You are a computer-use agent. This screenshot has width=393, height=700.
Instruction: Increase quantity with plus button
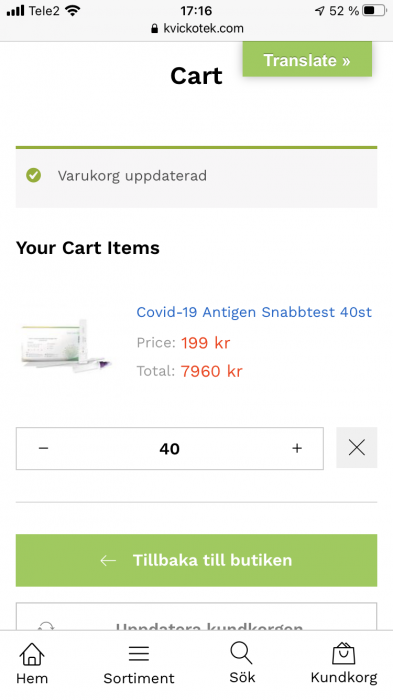click(297, 448)
